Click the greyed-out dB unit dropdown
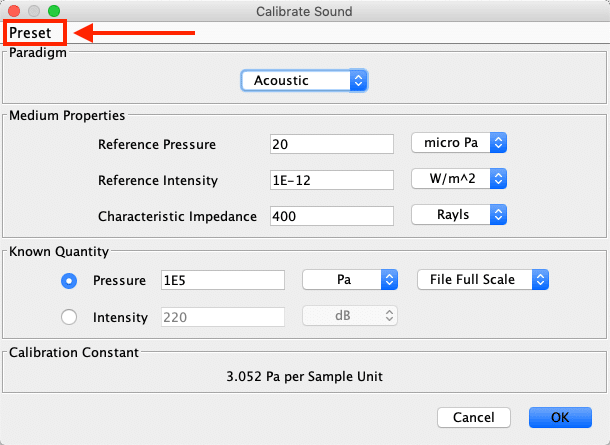610x445 pixels. coord(350,315)
